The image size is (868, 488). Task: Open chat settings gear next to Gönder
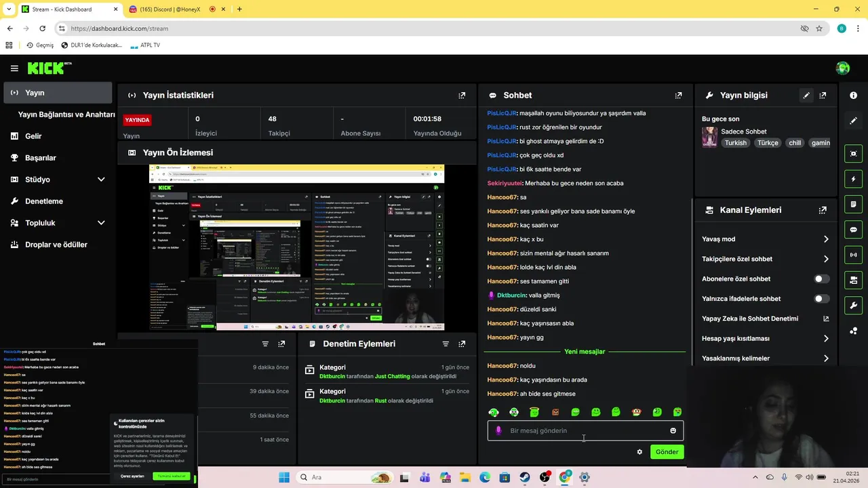click(x=639, y=451)
